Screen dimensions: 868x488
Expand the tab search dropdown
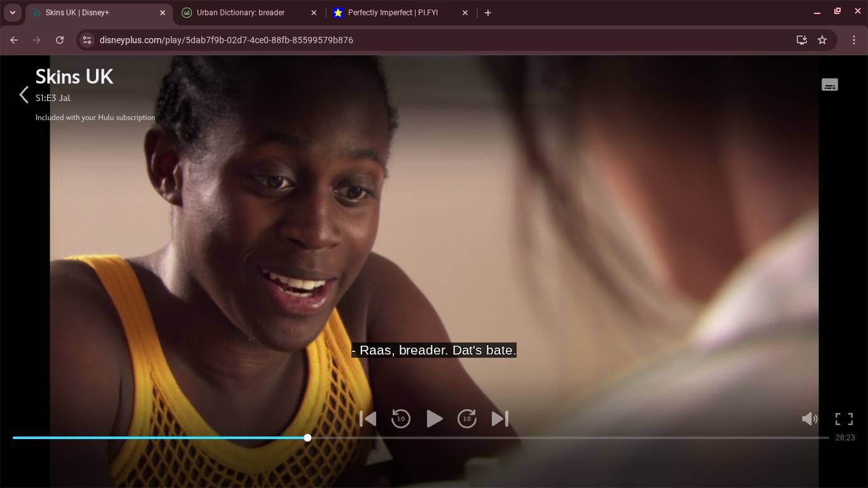12,13
